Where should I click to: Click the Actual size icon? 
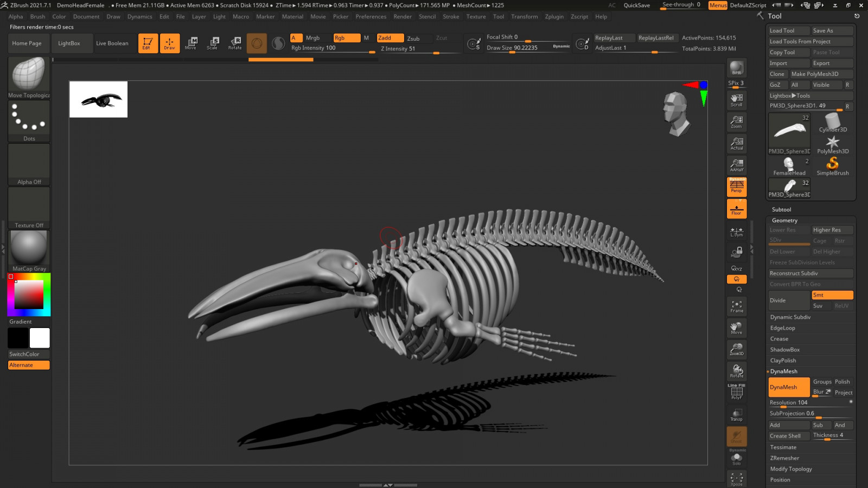click(736, 144)
